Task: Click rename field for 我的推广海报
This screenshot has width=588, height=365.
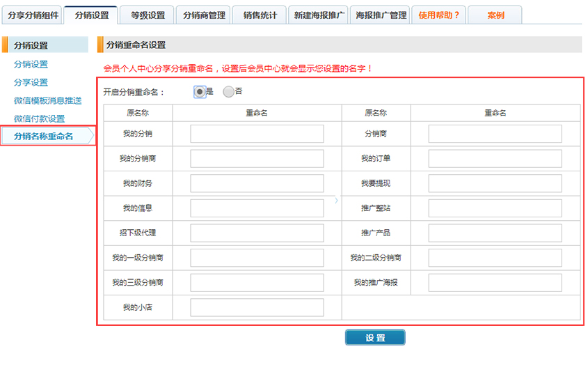Action: click(x=495, y=282)
